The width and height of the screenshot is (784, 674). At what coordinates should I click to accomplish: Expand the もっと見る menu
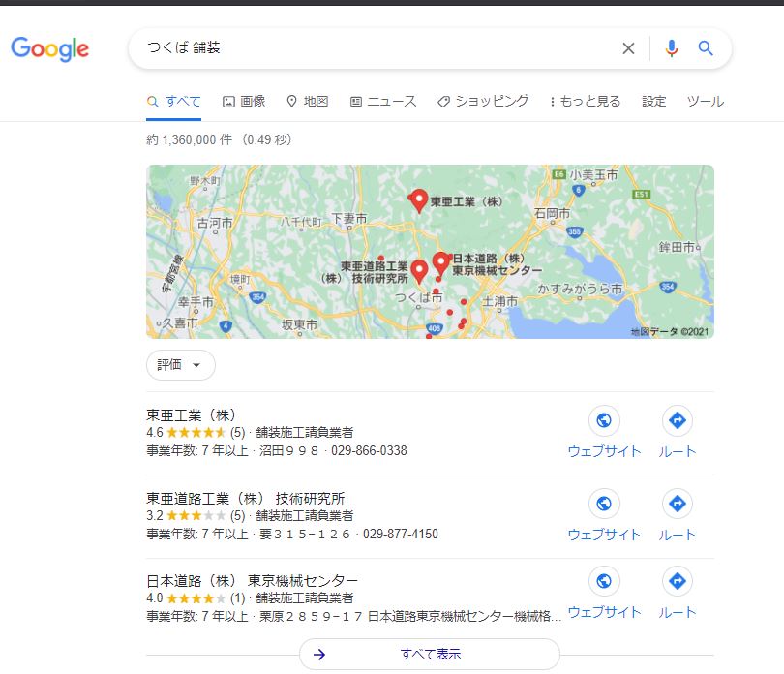tap(585, 102)
